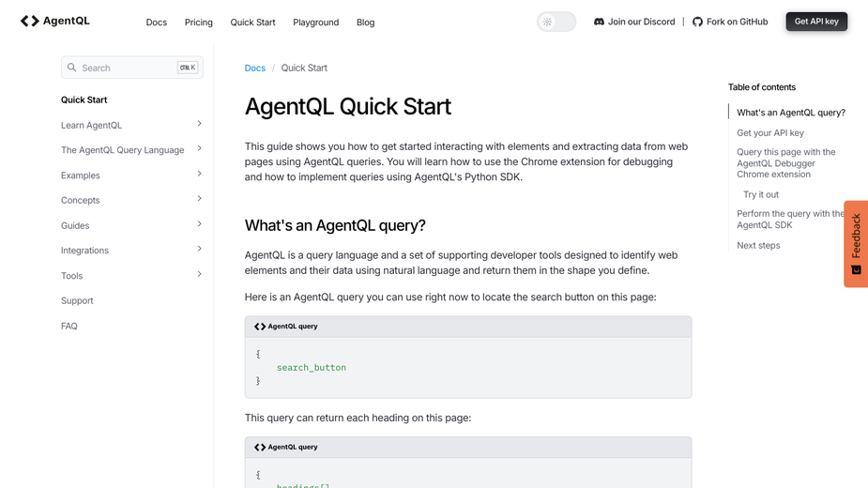Screen dimensions: 868x488
Task: Open Examples in the sidebar
Action: coord(81,175)
